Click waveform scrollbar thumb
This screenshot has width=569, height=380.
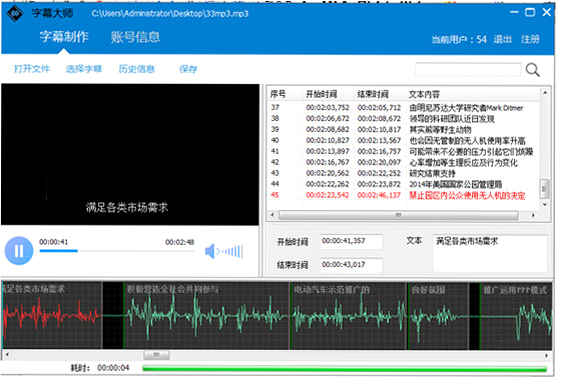tap(156, 355)
